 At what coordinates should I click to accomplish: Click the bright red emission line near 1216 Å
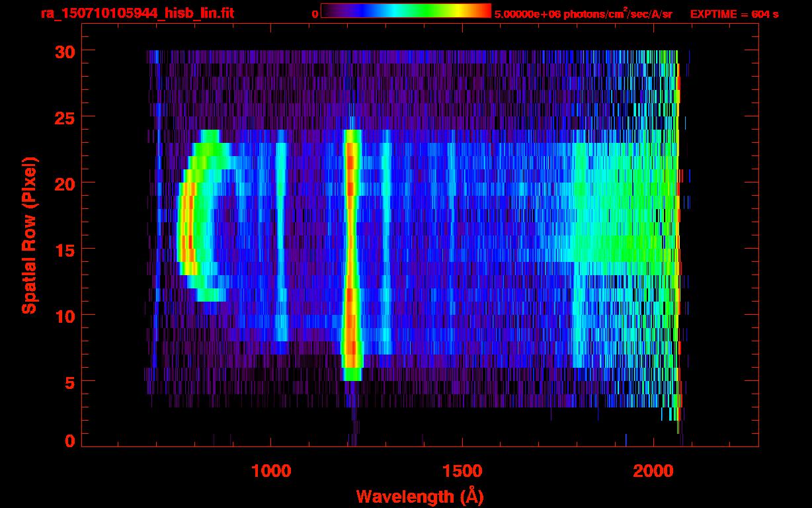(x=350, y=251)
